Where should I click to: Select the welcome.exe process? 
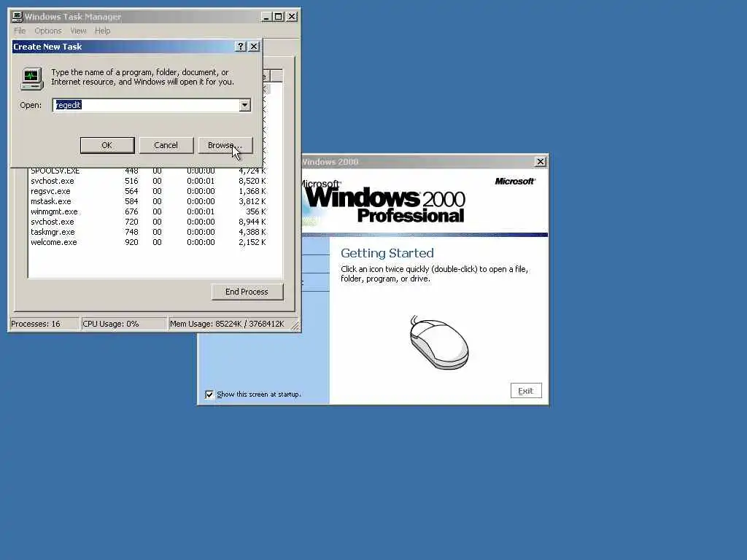(148, 242)
